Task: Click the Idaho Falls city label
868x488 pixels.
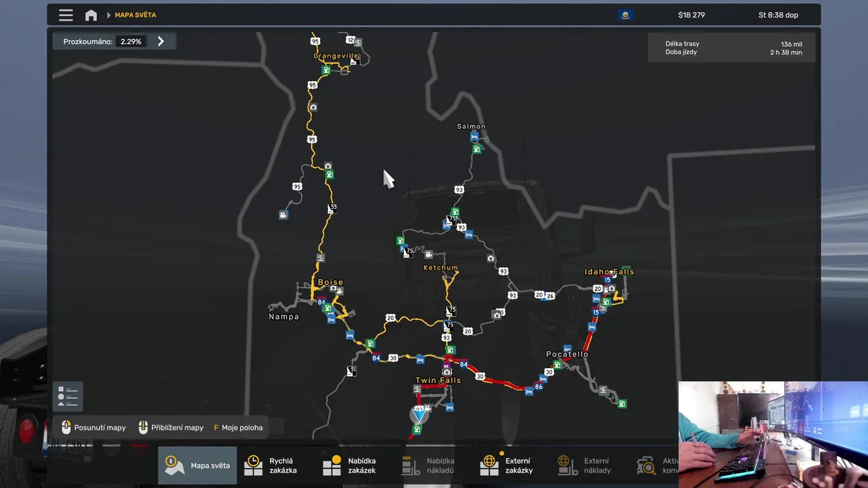Action: 609,272
